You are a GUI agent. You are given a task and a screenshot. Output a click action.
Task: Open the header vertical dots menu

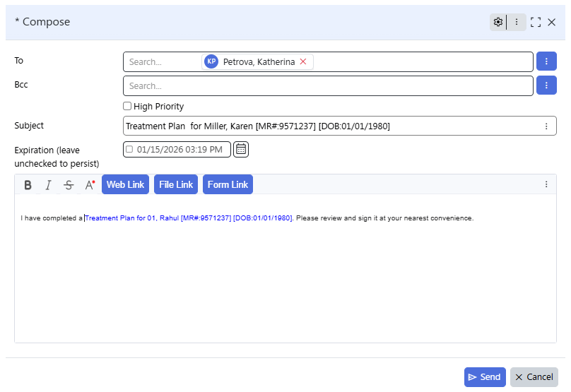517,22
